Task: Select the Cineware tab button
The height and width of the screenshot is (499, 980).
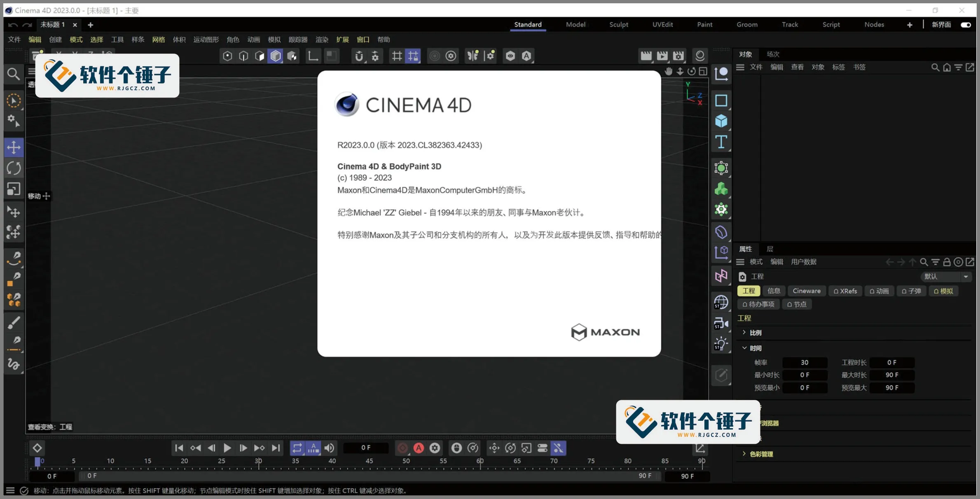Action: click(807, 291)
